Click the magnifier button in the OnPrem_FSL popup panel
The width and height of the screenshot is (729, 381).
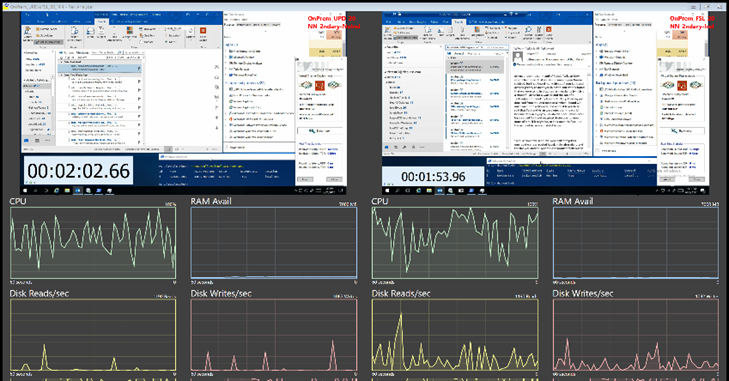(682, 131)
